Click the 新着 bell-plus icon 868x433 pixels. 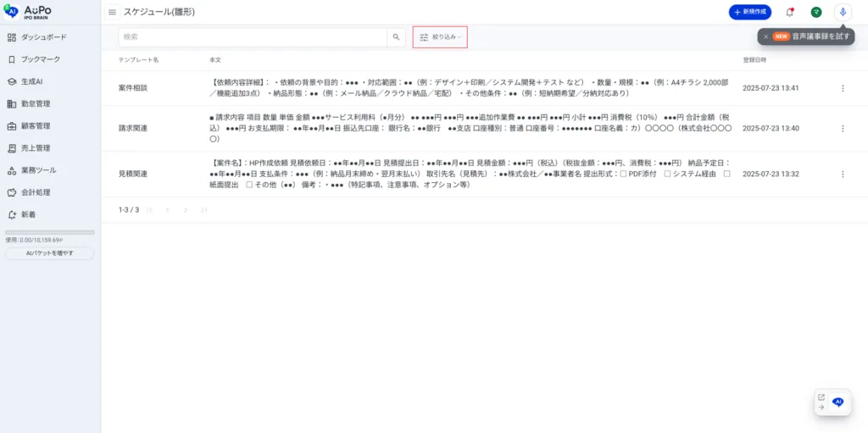pyautogui.click(x=12, y=214)
